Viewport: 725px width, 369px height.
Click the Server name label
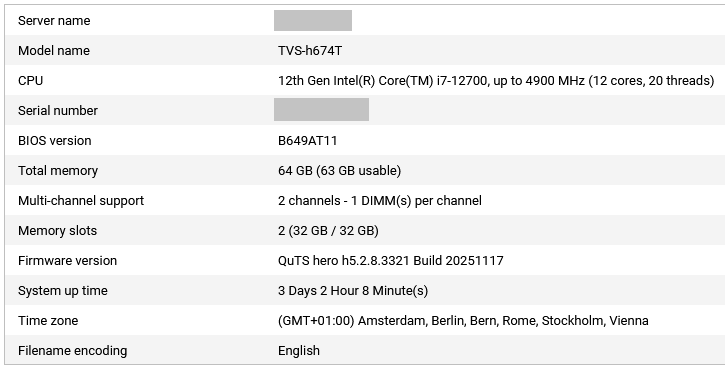tap(54, 20)
